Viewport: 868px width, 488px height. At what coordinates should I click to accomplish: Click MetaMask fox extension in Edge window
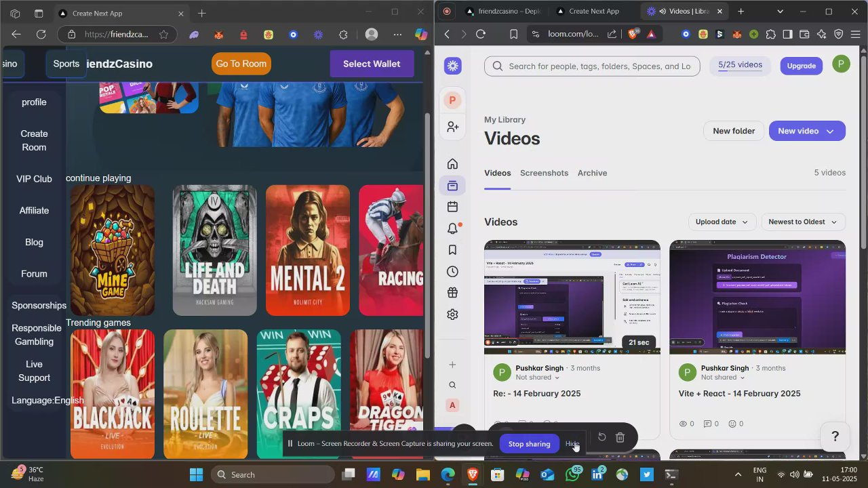219,35
